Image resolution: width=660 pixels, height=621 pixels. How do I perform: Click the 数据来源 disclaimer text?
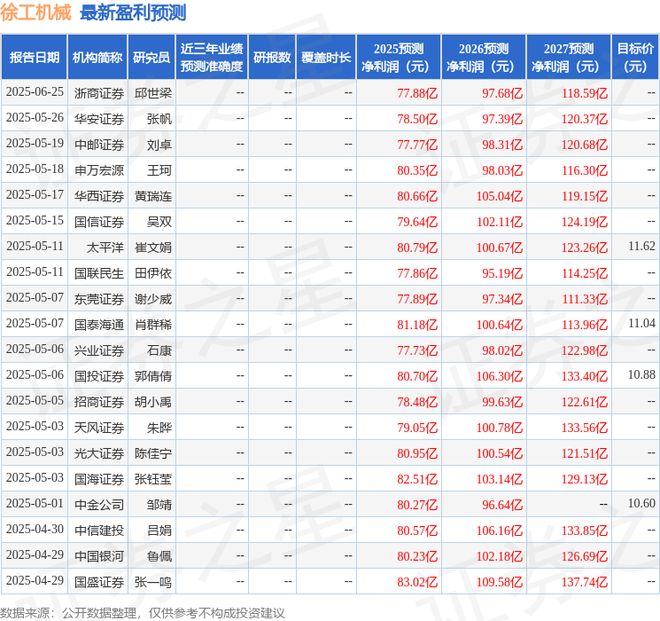coord(142,613)
